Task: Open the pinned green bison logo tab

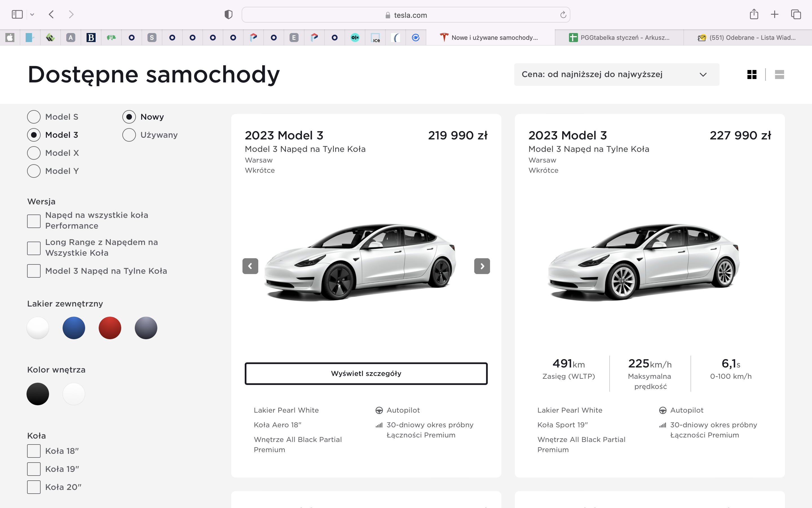Action: [x=111, y=37]
